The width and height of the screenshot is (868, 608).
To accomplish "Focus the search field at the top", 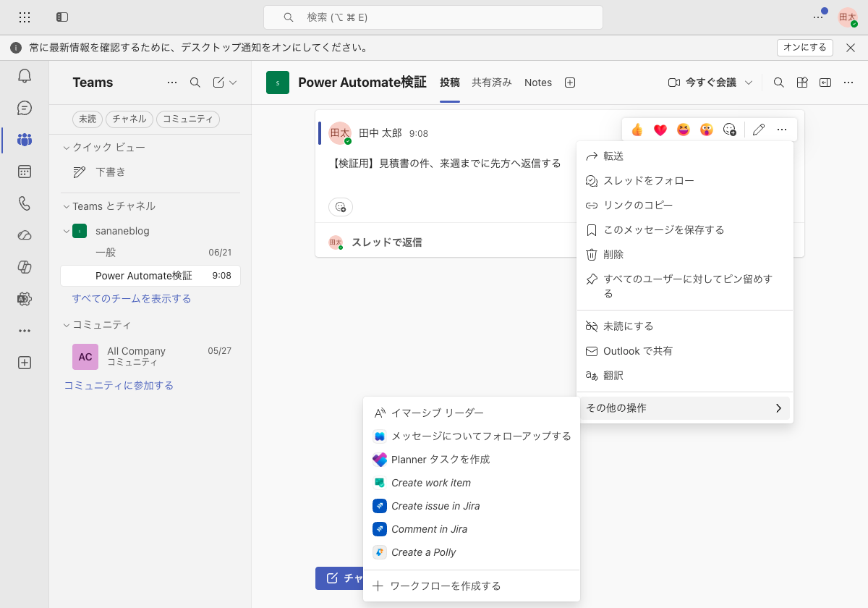I will point(433,17).
